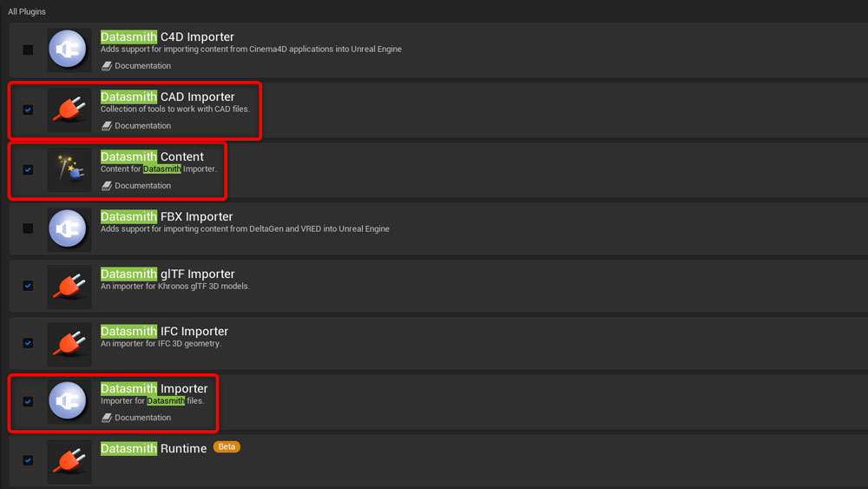
Task: Toggle the Datasmith Content plugin checkbox
Action: [28, 169]
